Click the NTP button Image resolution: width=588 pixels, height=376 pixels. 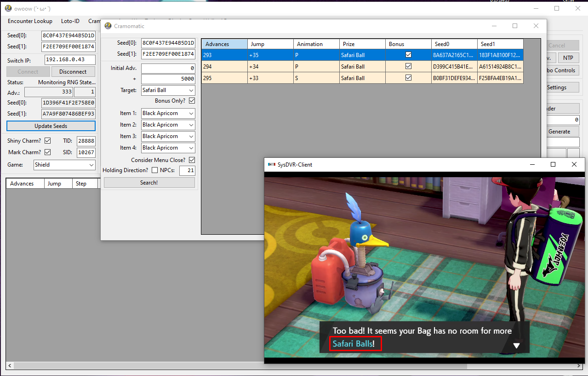point(569,58)
